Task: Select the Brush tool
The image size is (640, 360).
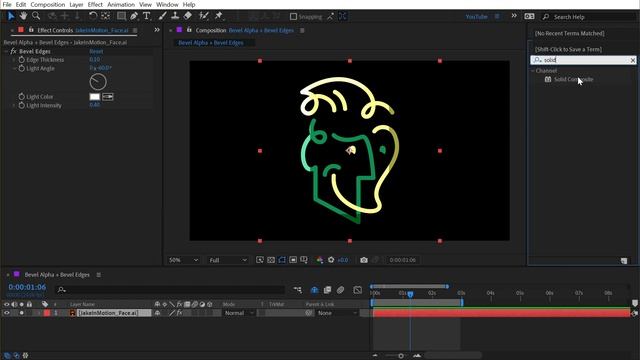Action: pos(162,16)
